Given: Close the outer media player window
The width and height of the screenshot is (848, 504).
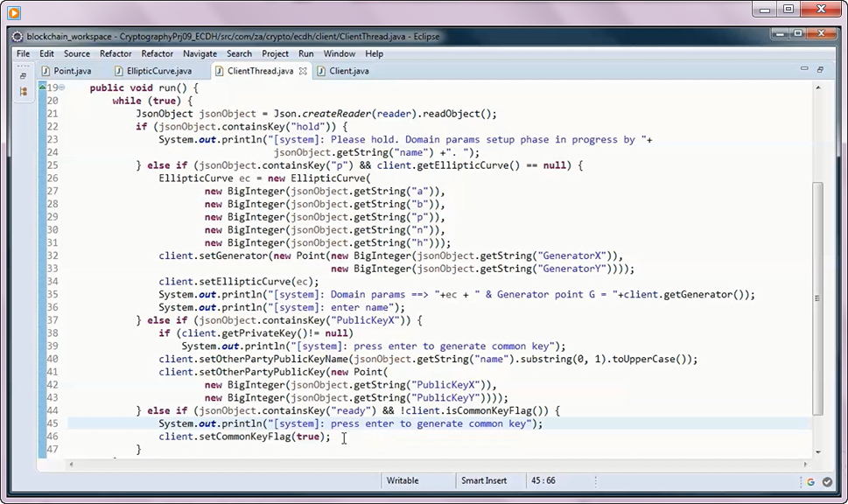Looking at the screenshot, I should click(x=821, y=10).
